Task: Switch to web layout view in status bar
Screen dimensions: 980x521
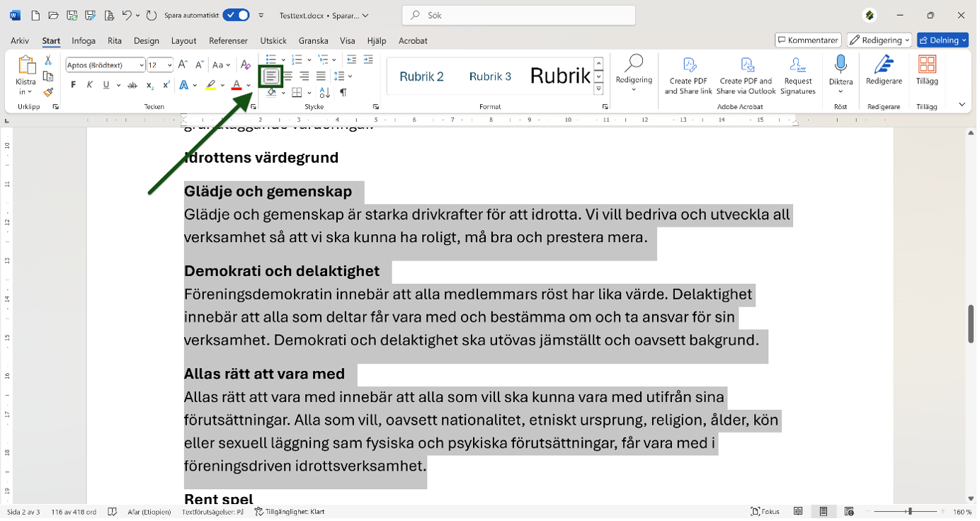Action: point(849,512)
